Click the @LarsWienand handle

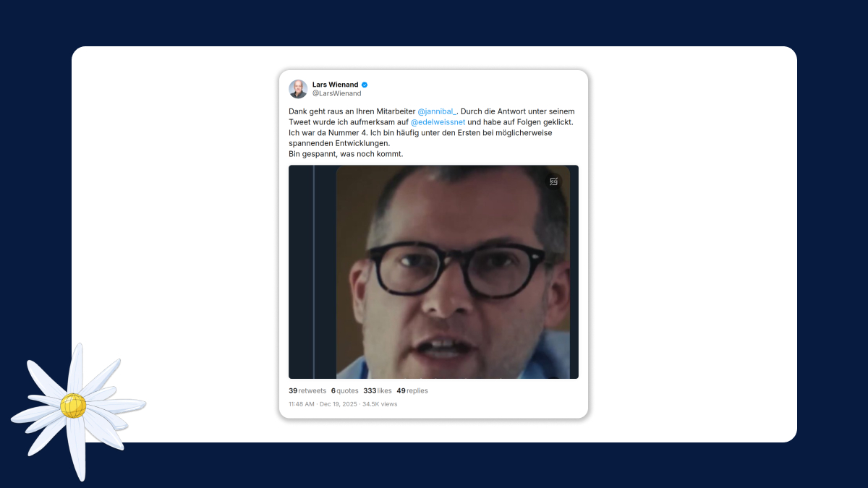(336, 93)
